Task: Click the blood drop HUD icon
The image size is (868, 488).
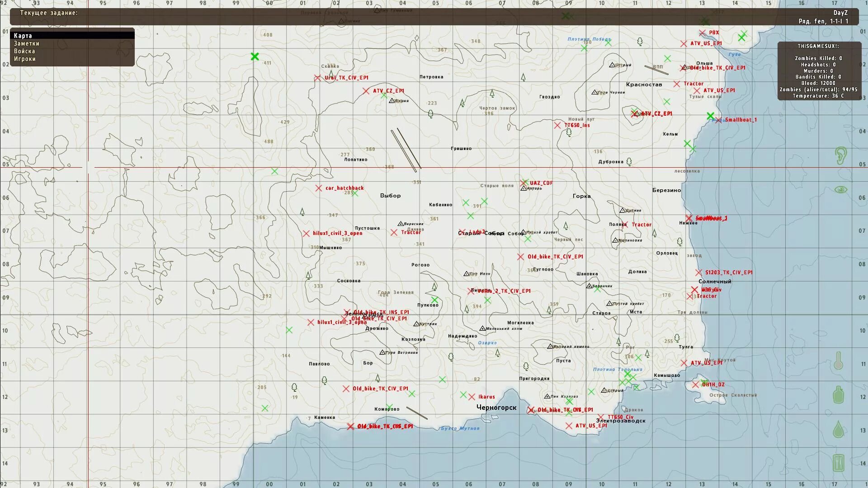Action: click(838, 429)
